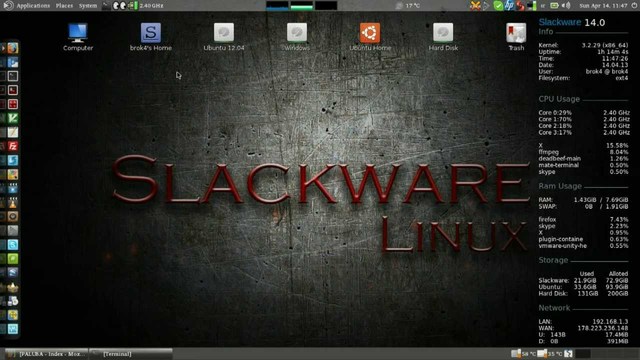The image size is (640, 360).
Task: Launch VLC cone icon in the dock
Action: pyautogui.click(x=13, y=202)
